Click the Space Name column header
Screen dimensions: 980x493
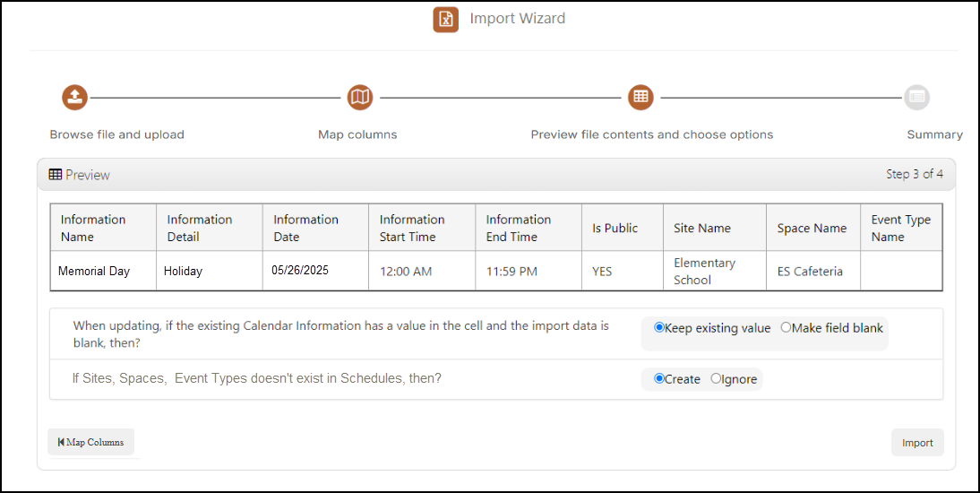813,228
